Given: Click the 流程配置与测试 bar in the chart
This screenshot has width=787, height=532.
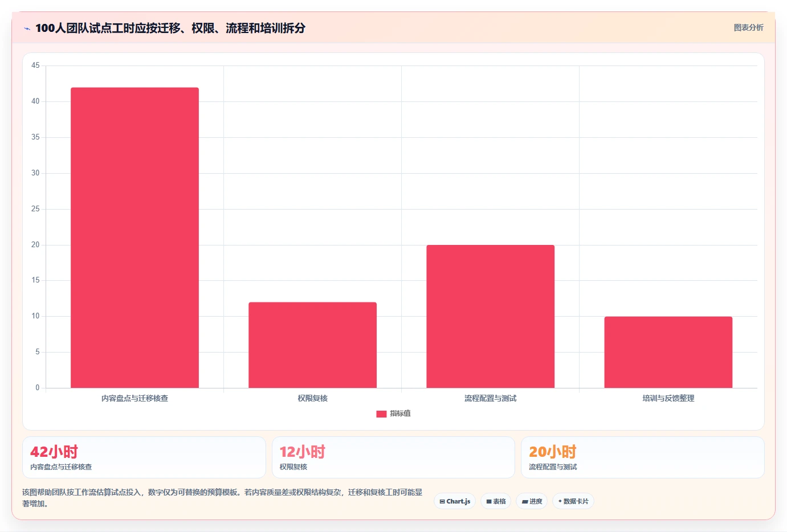Looking at the screenshot, I should (490, 316).
